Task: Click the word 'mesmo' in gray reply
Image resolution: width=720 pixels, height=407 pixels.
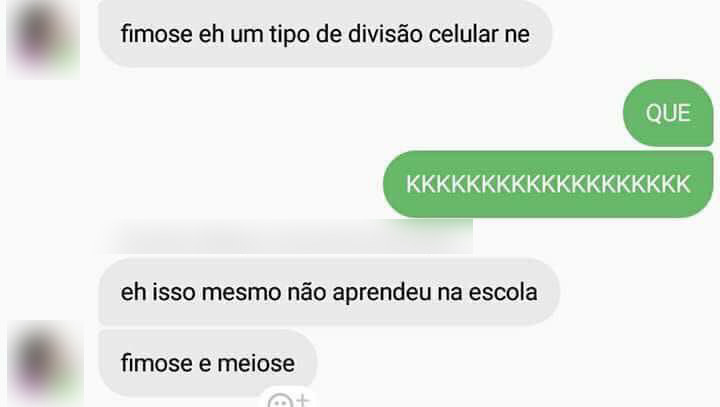Action: 241,293
